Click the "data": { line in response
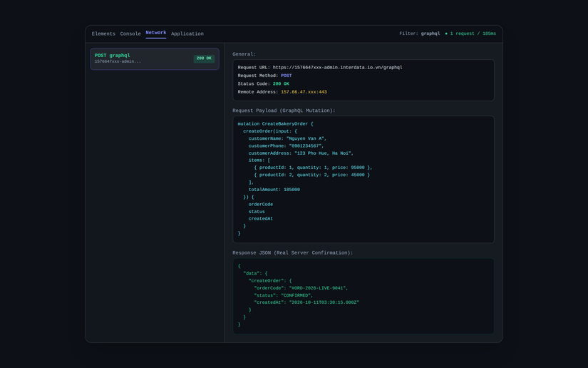The width and height of the screenshot is (588, 368). point(255,273)
